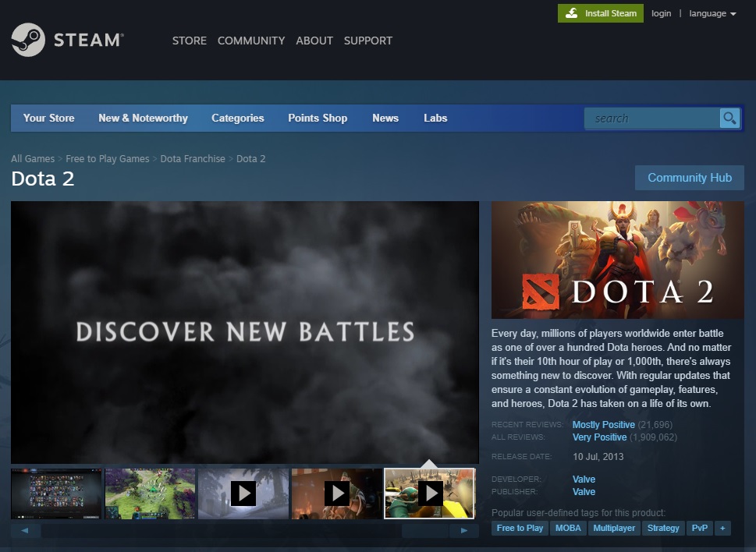
Task: Click the Free to Play Games breadcrumb
Action: (108, 158)
